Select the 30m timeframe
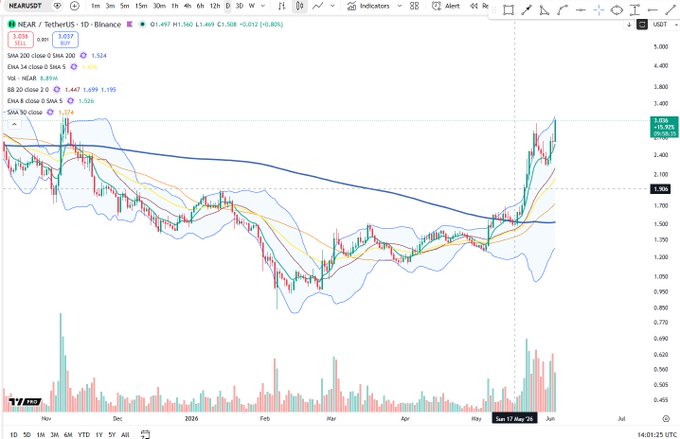 tap(159, 6)
